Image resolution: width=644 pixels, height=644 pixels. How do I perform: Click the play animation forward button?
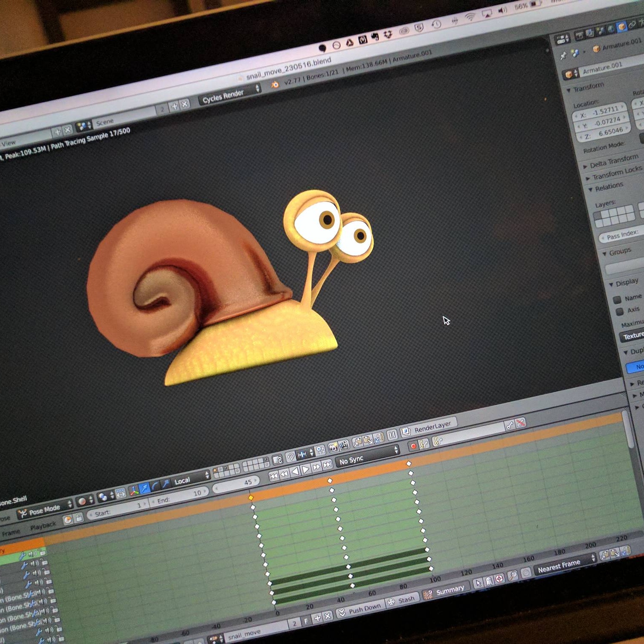point(305,469)
